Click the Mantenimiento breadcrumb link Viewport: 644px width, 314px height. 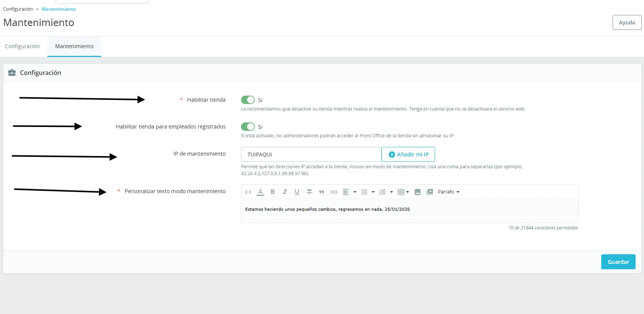tap(59, 9)
